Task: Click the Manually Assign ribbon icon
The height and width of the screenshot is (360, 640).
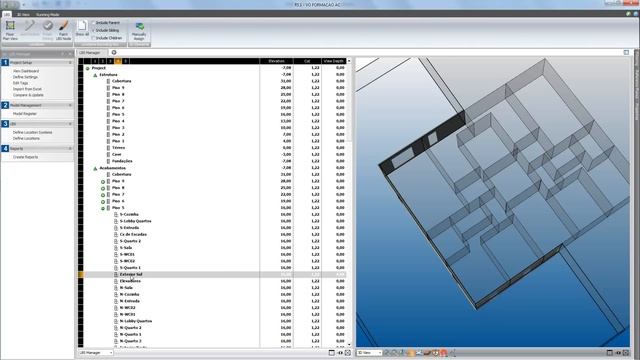Action: point(139,27)
